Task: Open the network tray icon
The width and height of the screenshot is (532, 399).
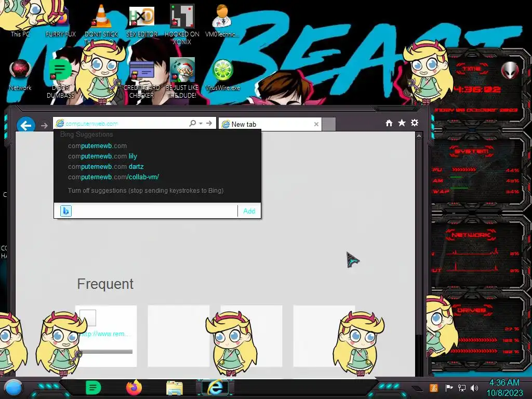Action: [x=461, y=388]
